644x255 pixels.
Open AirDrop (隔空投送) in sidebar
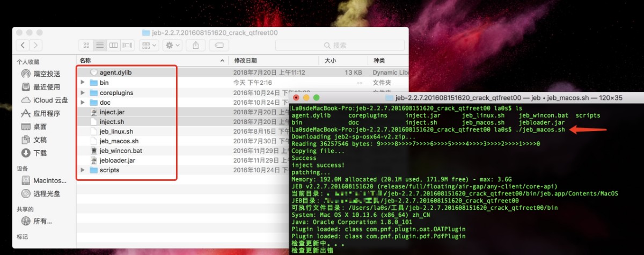pos(41,74)
